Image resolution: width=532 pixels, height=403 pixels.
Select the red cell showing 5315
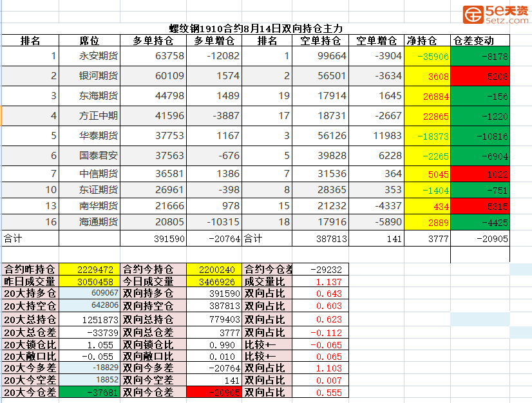480,205
